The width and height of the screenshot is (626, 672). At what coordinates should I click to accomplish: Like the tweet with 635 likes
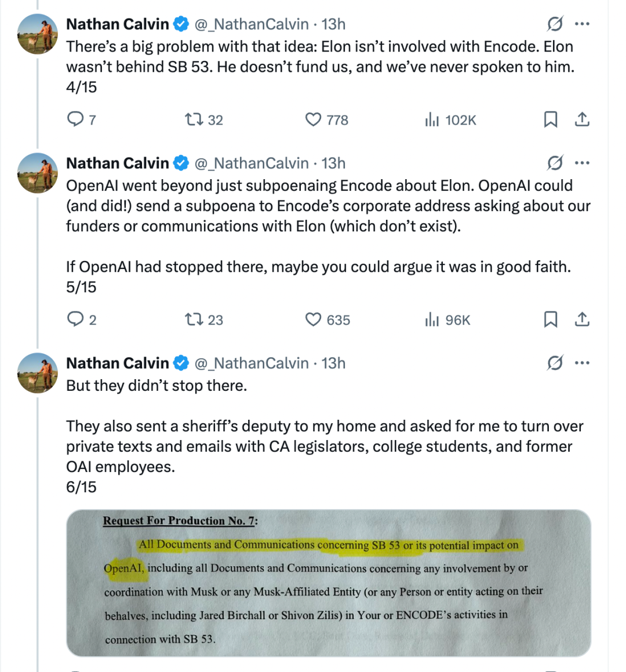[313, 319]
